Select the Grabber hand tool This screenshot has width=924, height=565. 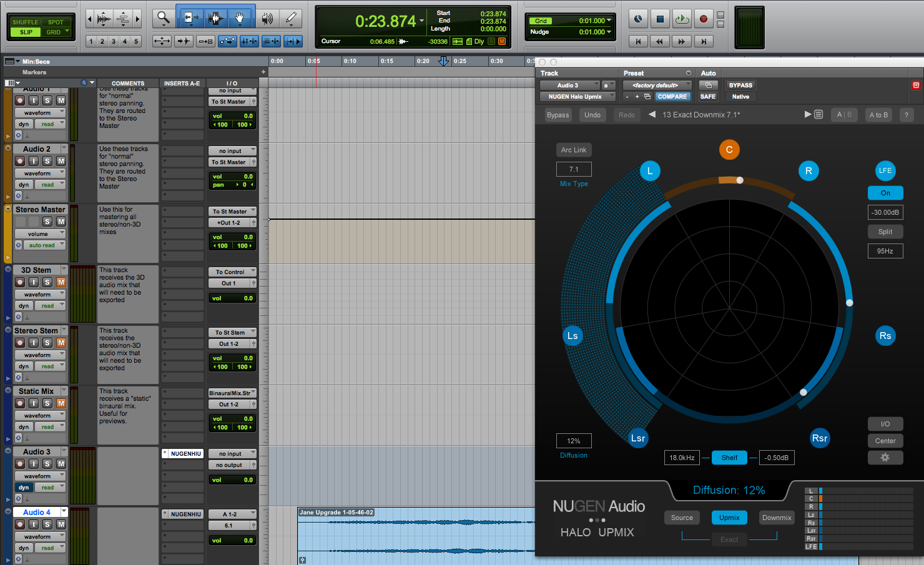[239, 18]
